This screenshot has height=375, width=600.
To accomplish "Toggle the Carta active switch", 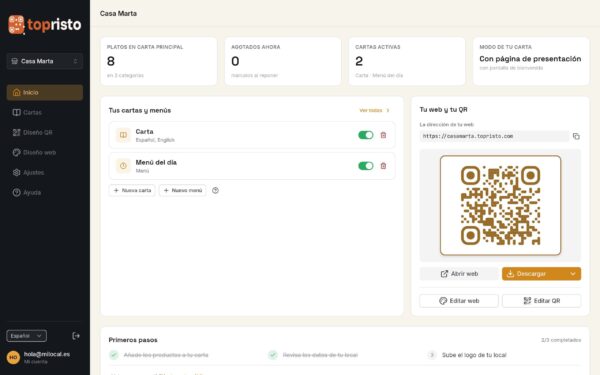I will 366,135.
